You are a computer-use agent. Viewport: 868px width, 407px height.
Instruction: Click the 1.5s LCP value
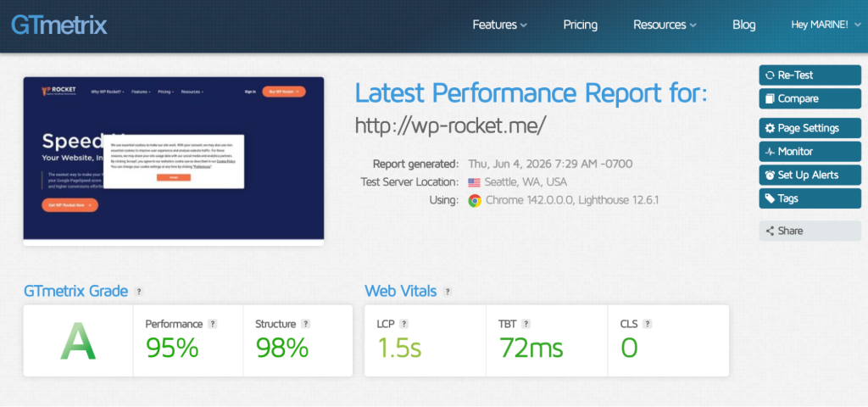pos(400,348)
